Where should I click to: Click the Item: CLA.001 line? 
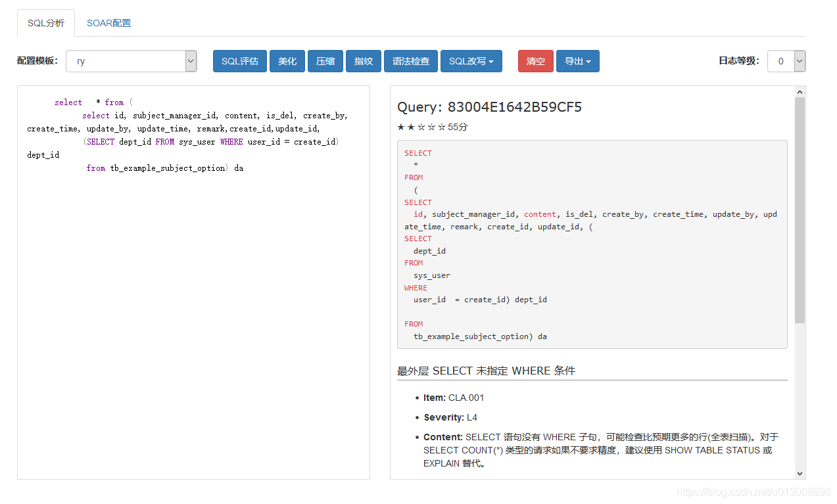[454, 398]
